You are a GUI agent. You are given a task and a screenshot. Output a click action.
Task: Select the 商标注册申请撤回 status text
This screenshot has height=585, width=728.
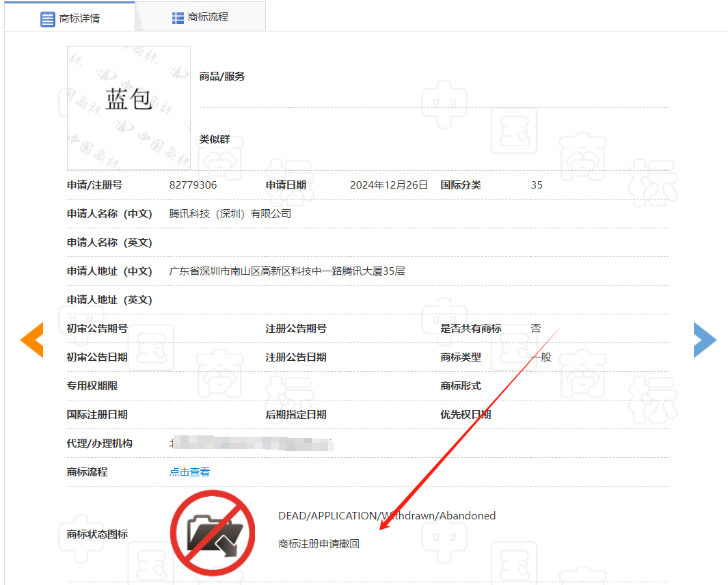tap(319, 544)
